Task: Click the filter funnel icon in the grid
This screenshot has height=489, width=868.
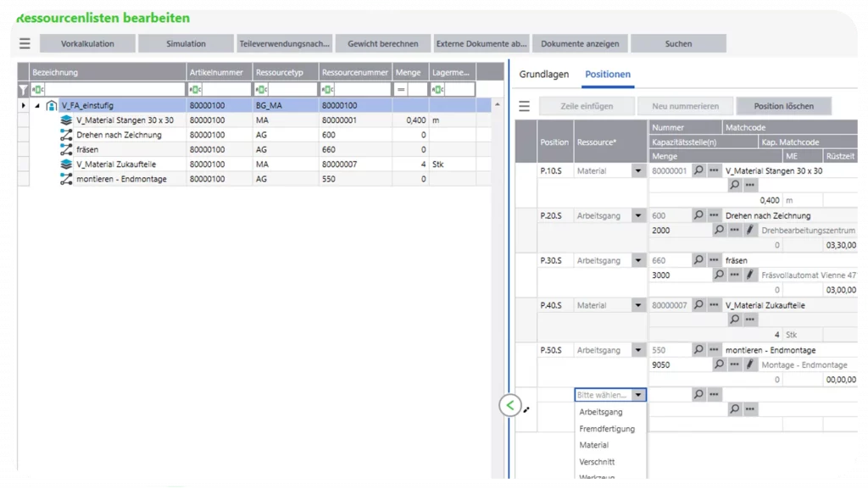Action: (23, 89)
